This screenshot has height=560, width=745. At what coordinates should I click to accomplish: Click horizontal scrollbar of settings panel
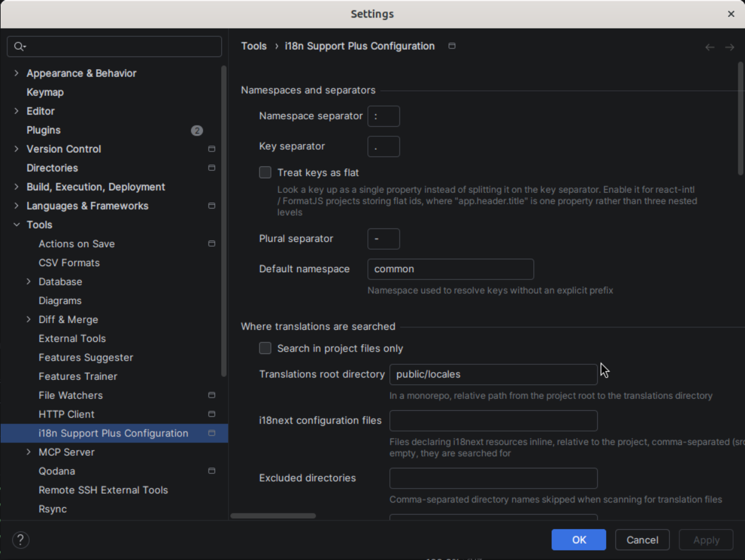pos(273,516)
